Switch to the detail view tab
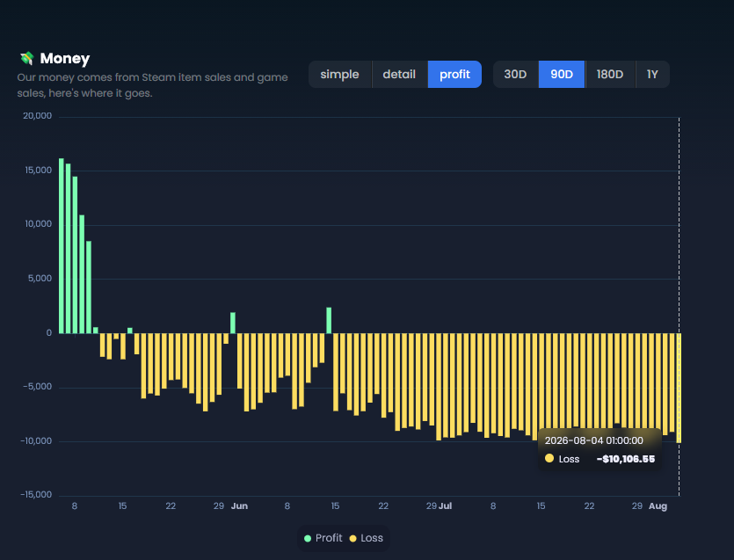Image resolution: width=734 pixels, height=560 pixels. 399,75
